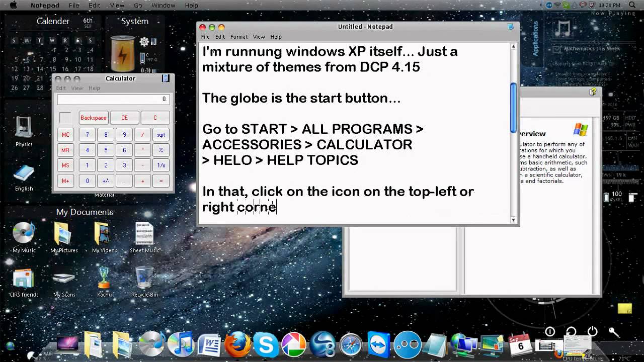Image resolution: width=644 pixels, height=362 pixels.
Task: Click the Notepad scrollbar down arrow
Action: (x=514, y=220)
